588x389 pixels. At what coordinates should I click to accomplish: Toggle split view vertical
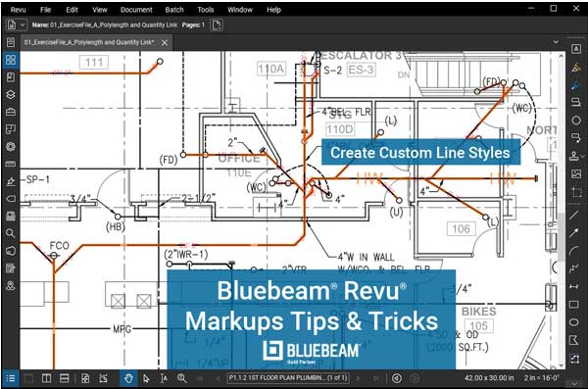point(46,378)
